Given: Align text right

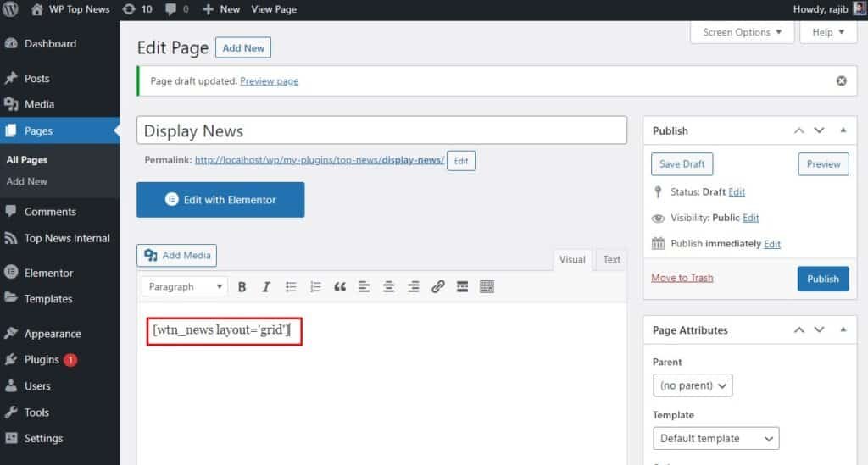Looking at the screenshot, I should point(413,287).
